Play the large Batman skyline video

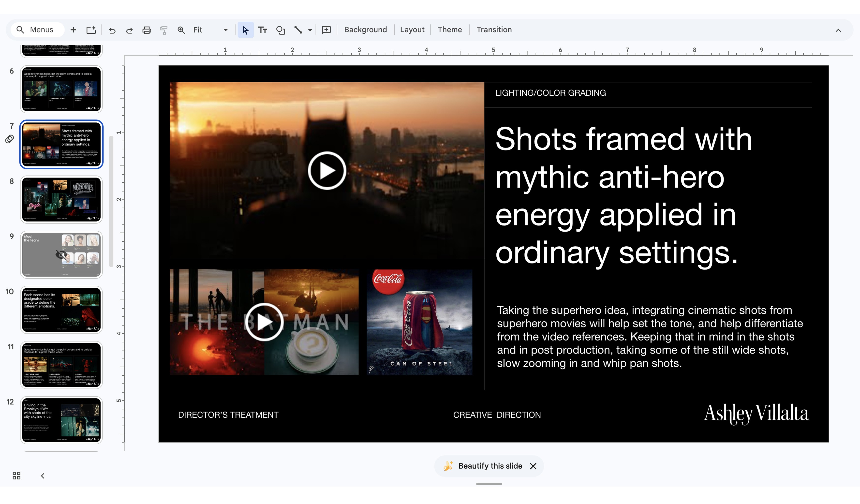click(x=326, y=170)
